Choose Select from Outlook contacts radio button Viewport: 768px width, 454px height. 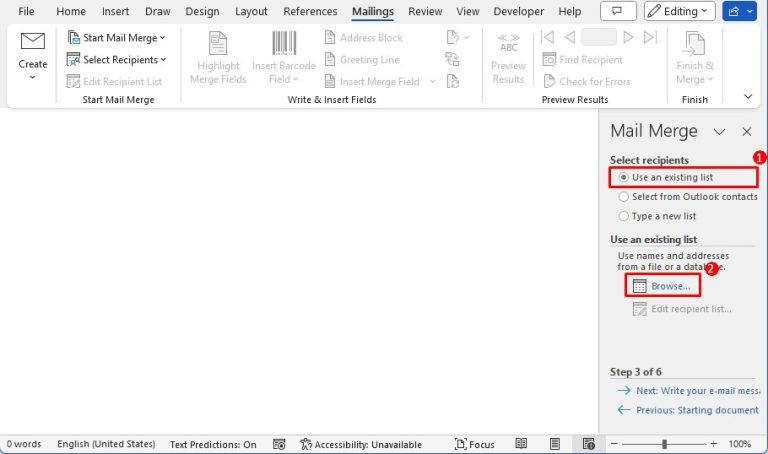point(624,197)
